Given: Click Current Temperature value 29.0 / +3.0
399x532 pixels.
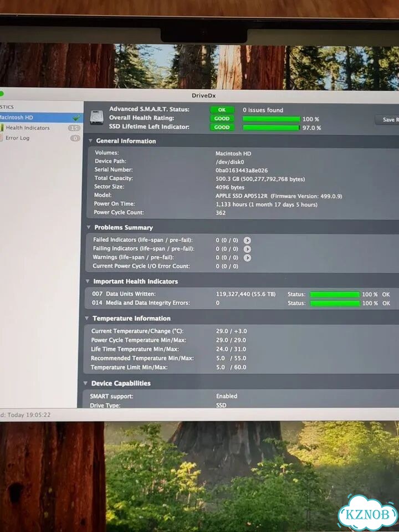Looking at the screenshot, I should coord(232,331).
